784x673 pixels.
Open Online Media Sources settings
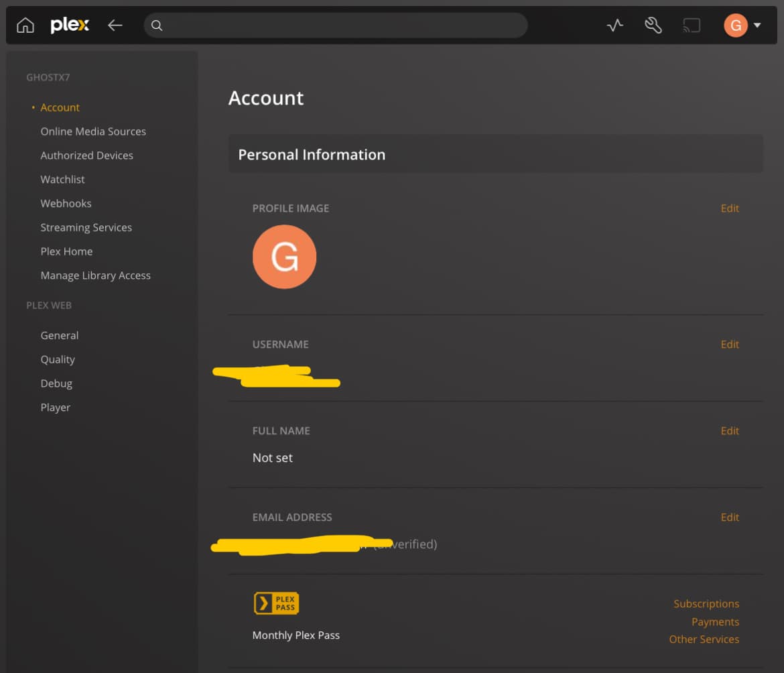coord(93,131)
